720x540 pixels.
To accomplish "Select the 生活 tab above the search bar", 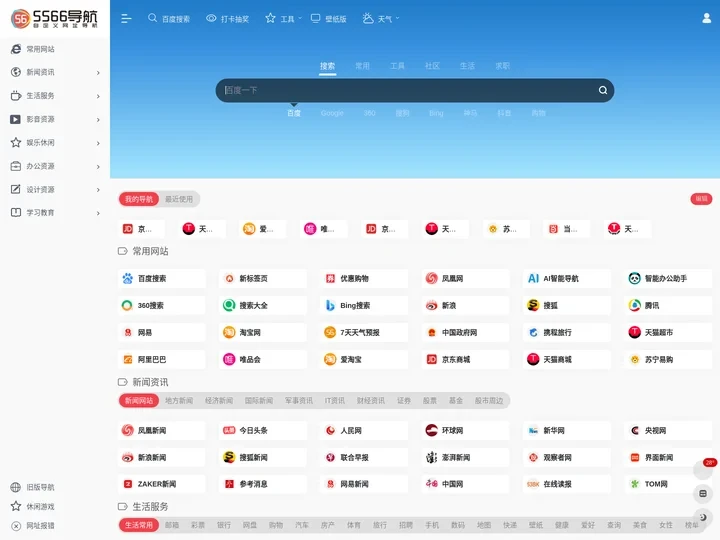I will pyautogui.click(x=467, y=66).
